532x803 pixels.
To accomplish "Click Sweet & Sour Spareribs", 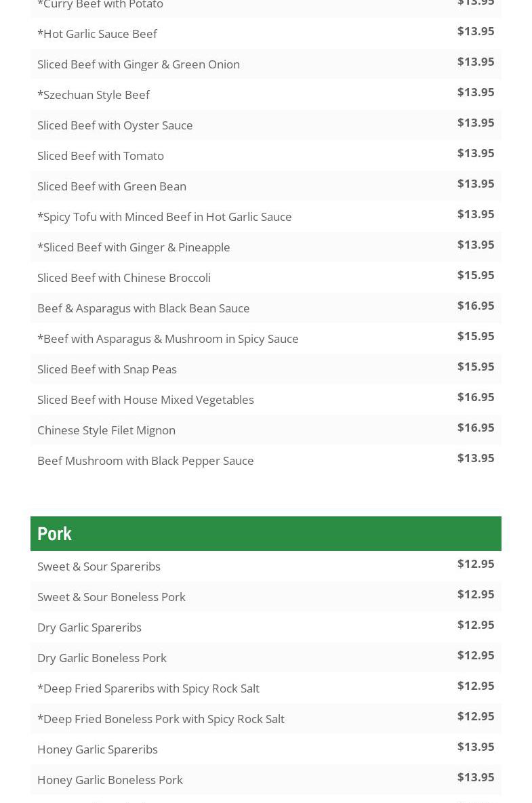I will (x=99, y=567).
